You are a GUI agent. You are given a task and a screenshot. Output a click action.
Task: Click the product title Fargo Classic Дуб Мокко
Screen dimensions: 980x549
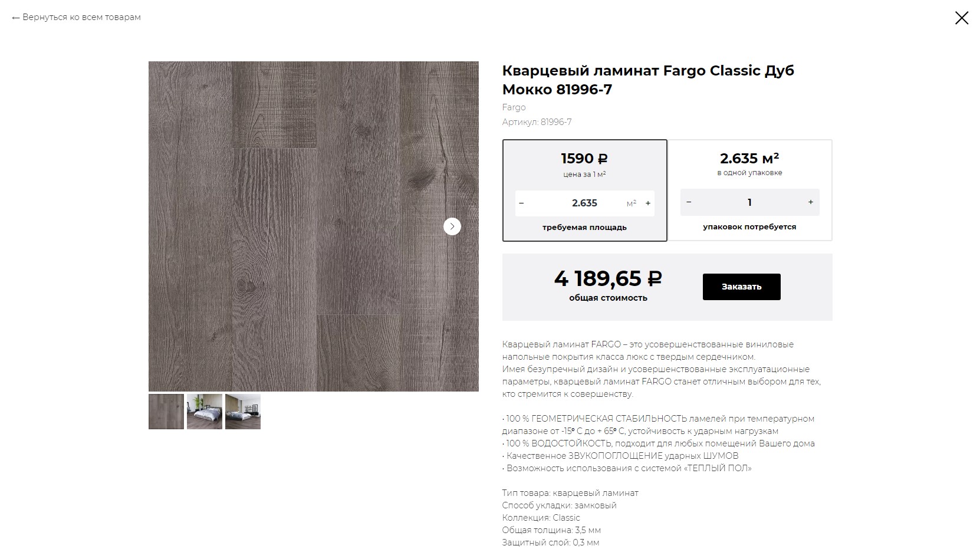tap(648, 80)
